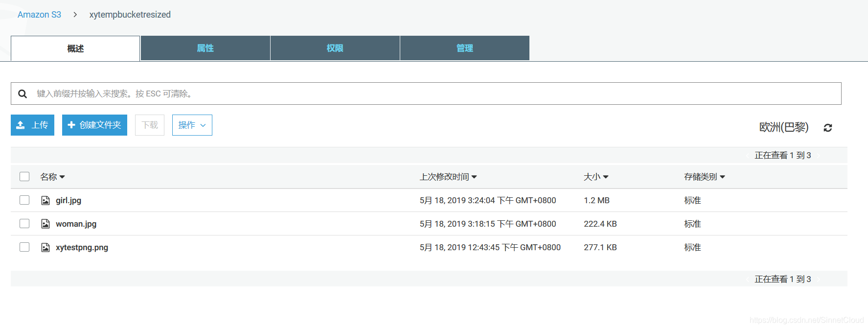This screenshot has height=329, width=868.
Task: Click the 创建文件夹 button
Action: tap(94, 125)
